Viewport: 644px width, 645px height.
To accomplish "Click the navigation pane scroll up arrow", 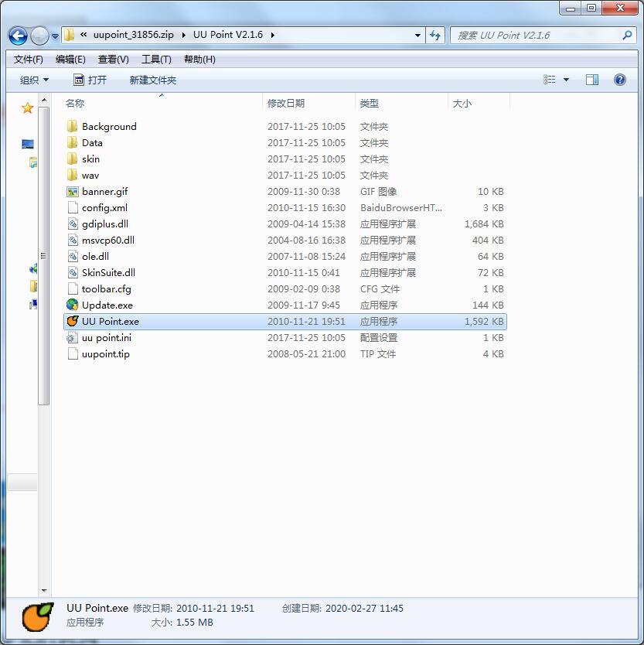I will tap(44, 100).
